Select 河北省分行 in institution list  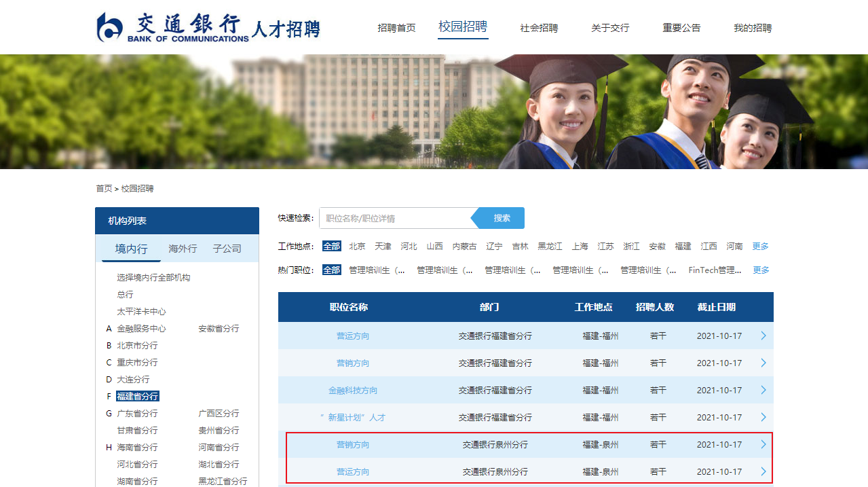pyautogui.click(x=137, y=464)
